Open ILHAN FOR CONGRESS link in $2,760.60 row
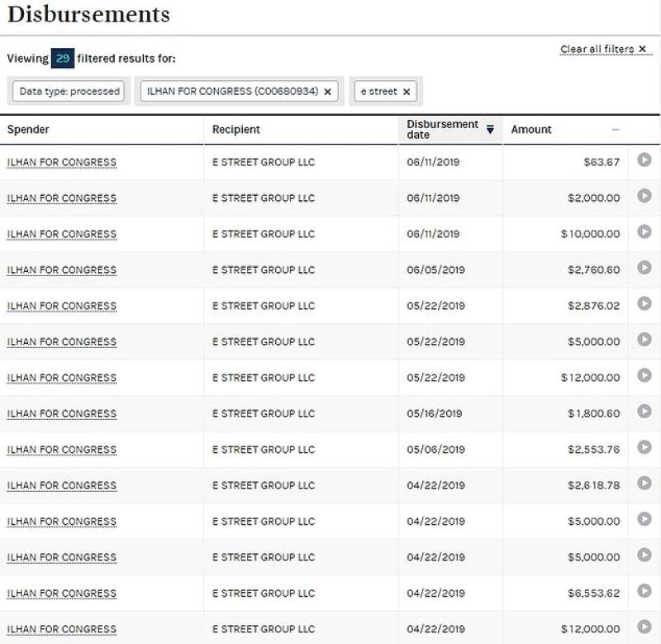Viewport: 661px width, 644px height. (x=61, y=270)
